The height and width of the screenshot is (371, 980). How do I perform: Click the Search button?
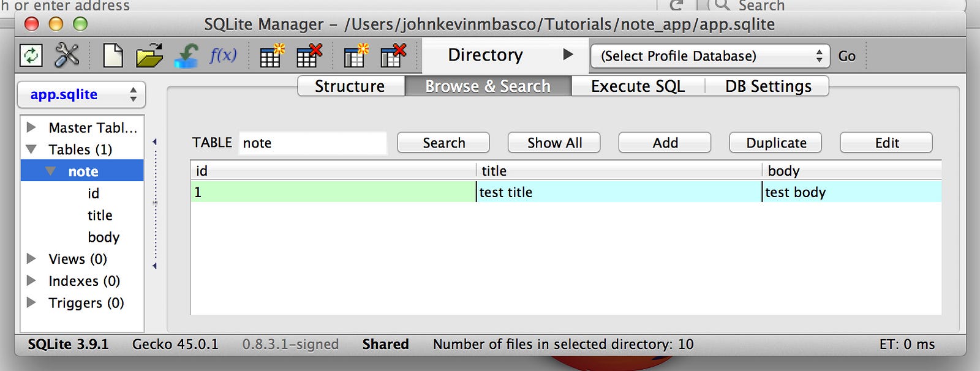[x=443, y=143]
